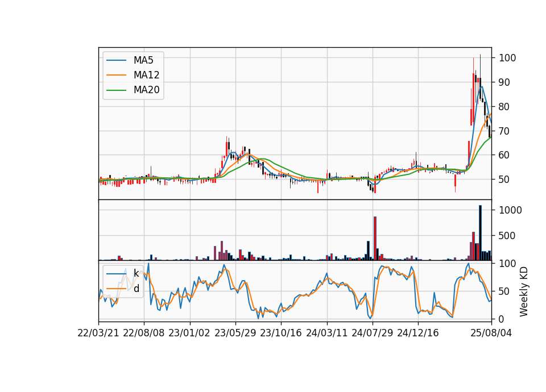The width and height of the screenshot is (546, 392).
Task: Click the MA5 legend label
Action: [x=143, y=60]
